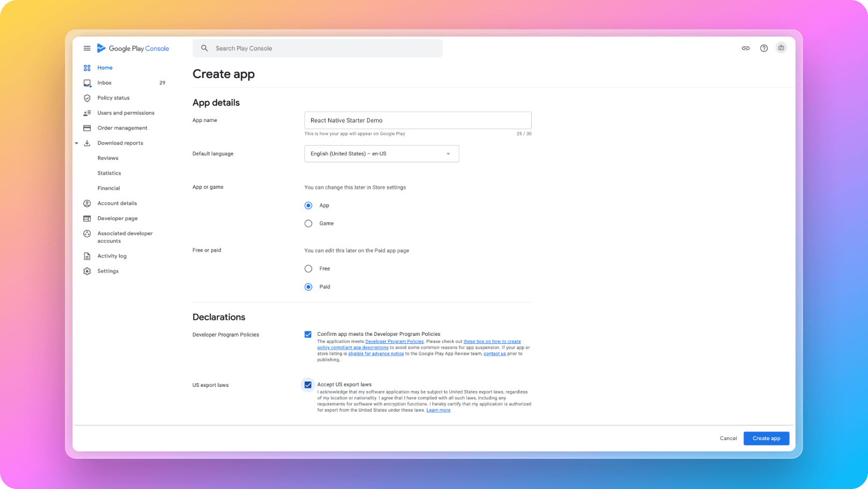Open Reviews reports
This screenshot has width=868, height=489.
(107, 158)
